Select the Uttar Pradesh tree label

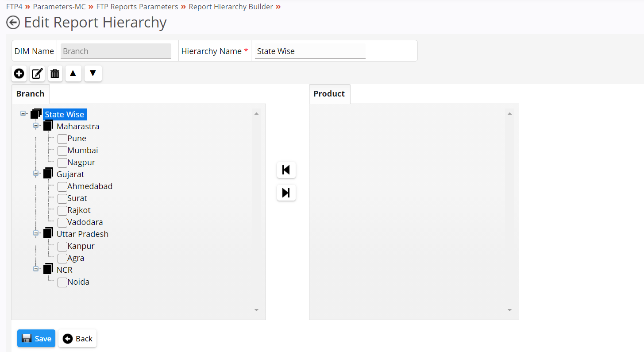pos(82,234)
